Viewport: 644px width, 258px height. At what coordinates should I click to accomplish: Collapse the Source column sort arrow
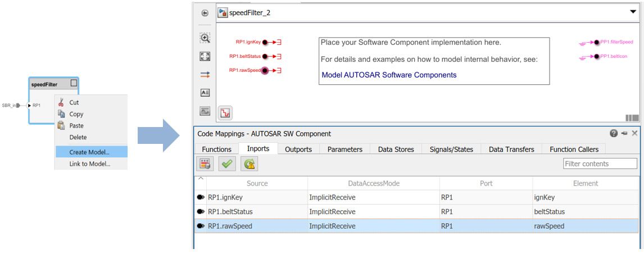(x=200, y=178)
